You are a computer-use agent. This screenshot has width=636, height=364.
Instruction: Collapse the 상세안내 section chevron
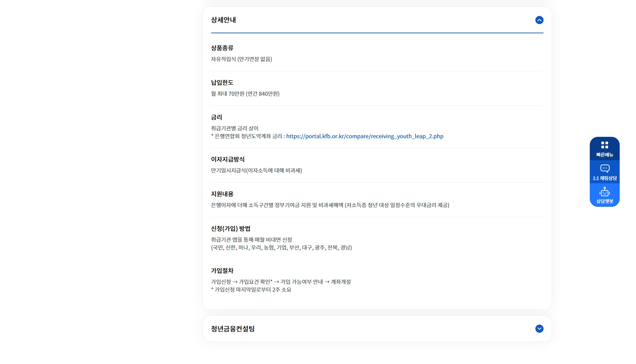coord(539,20)
